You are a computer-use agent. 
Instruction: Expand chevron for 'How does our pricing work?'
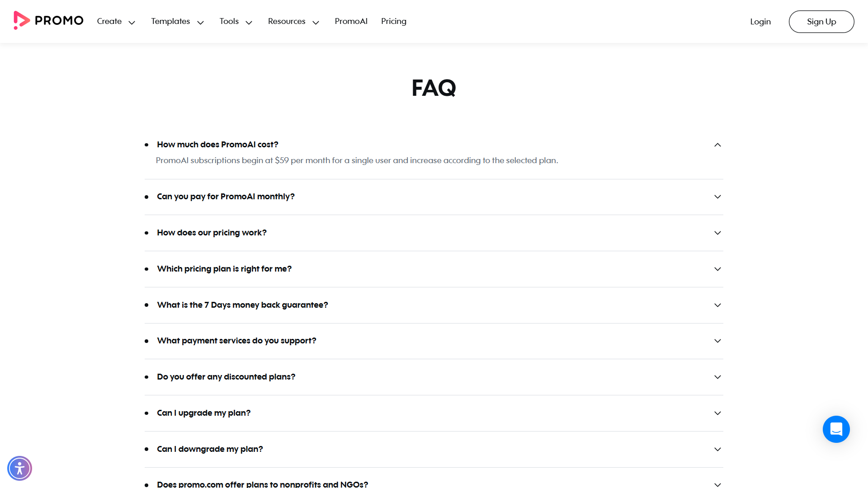(x=717, y=233)
